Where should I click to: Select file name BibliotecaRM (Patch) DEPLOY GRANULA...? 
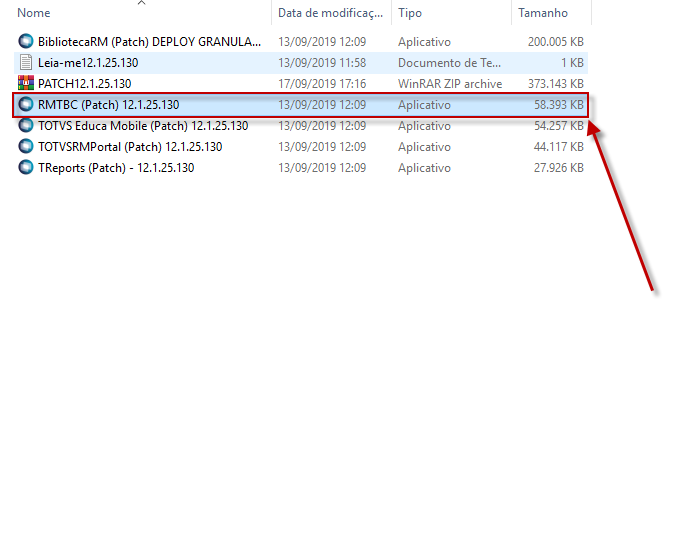click(x=149, y=42)
